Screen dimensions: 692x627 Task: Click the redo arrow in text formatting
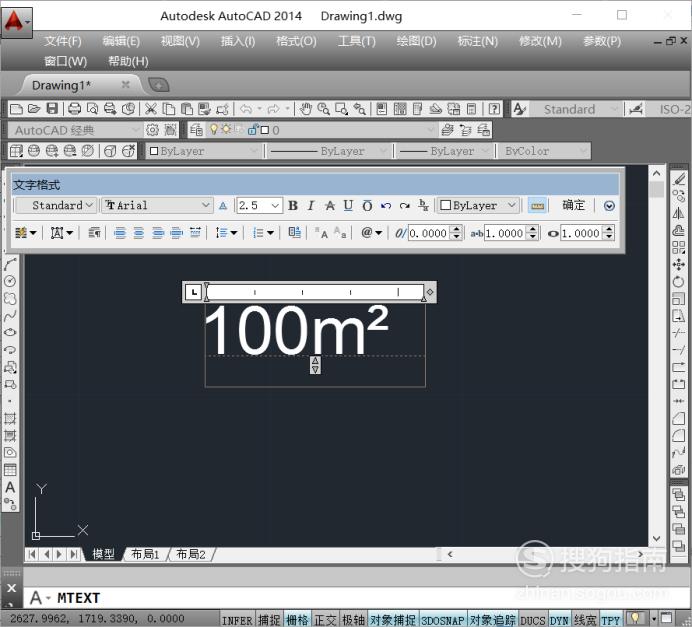click(404, 206)
